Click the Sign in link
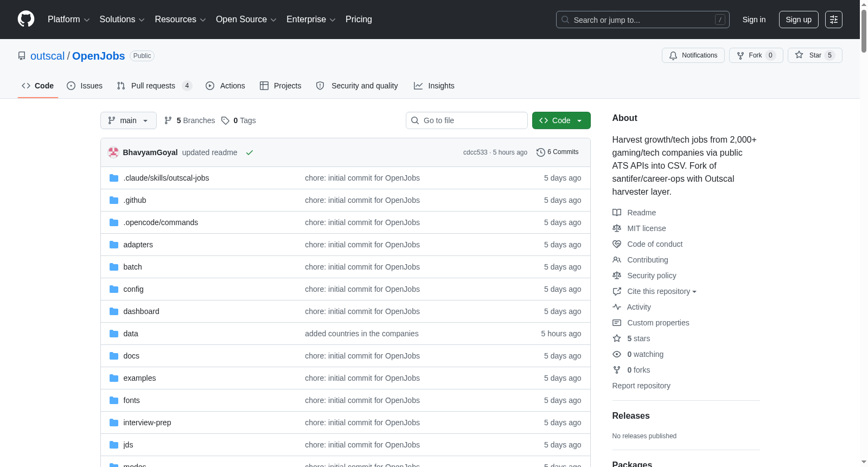Screen dimensions: 868x467 (754, 20)
